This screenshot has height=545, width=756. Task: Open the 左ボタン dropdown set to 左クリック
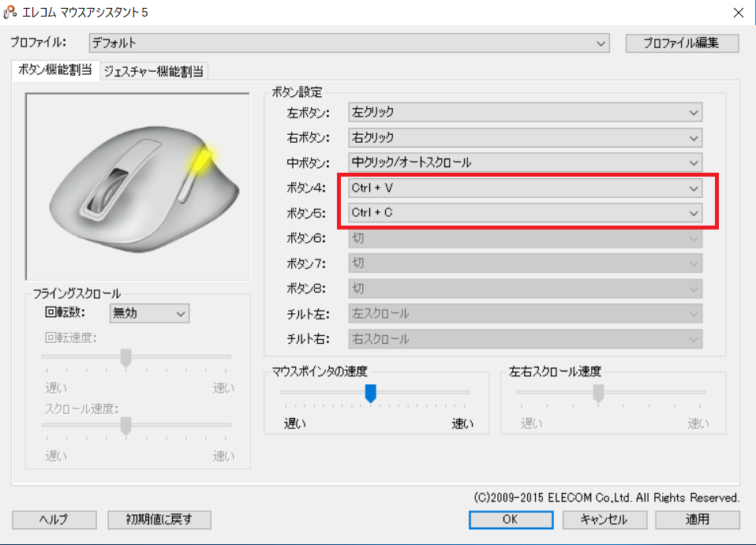pyautogui.click(x=525, y=112)
